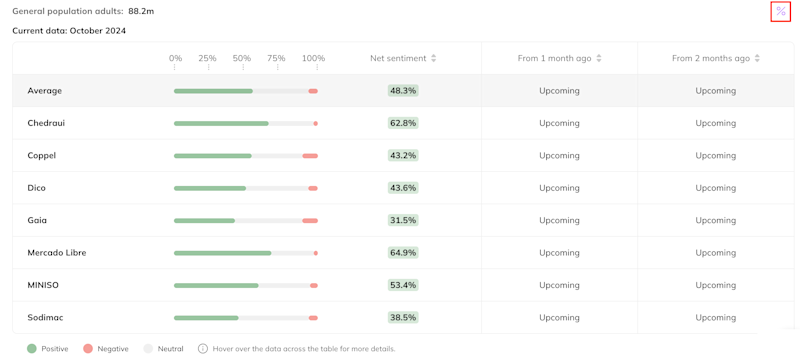Click the 62.8% net sentiment badge
This screenshot has width=800, height=362.
pos(403,123)
